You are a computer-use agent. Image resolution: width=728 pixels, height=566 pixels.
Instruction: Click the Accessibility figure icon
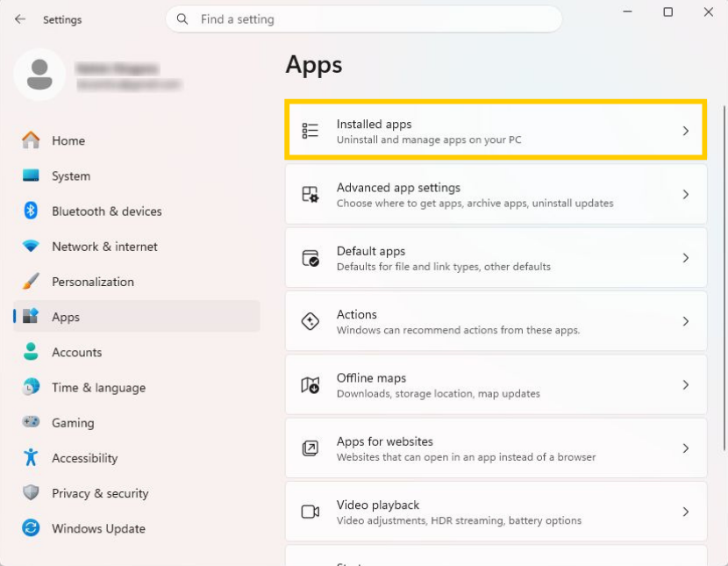pos(31,457)
